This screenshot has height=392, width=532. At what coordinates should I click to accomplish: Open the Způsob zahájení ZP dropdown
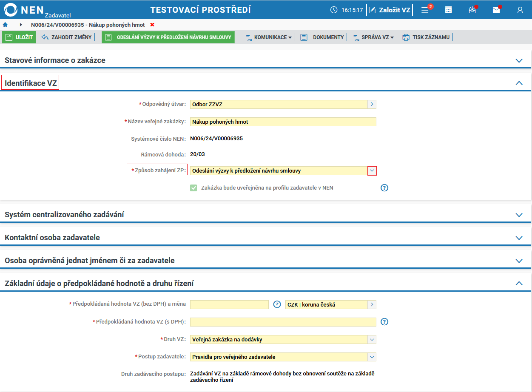tap(372, 170)
